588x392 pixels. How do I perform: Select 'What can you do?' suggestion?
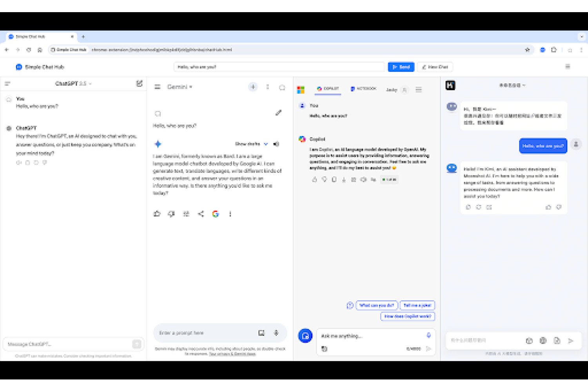[377, 305]
